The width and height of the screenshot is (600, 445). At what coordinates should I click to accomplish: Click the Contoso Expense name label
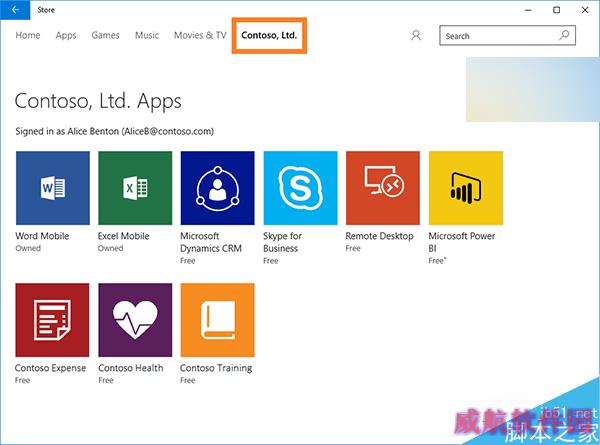50,368
